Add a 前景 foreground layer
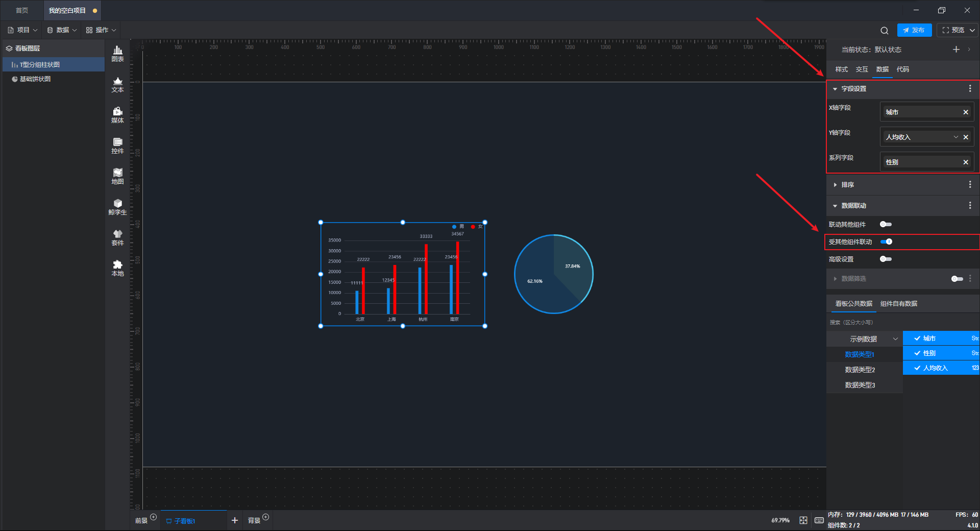Viewport: 980px width, 531px height. [153, 517]
